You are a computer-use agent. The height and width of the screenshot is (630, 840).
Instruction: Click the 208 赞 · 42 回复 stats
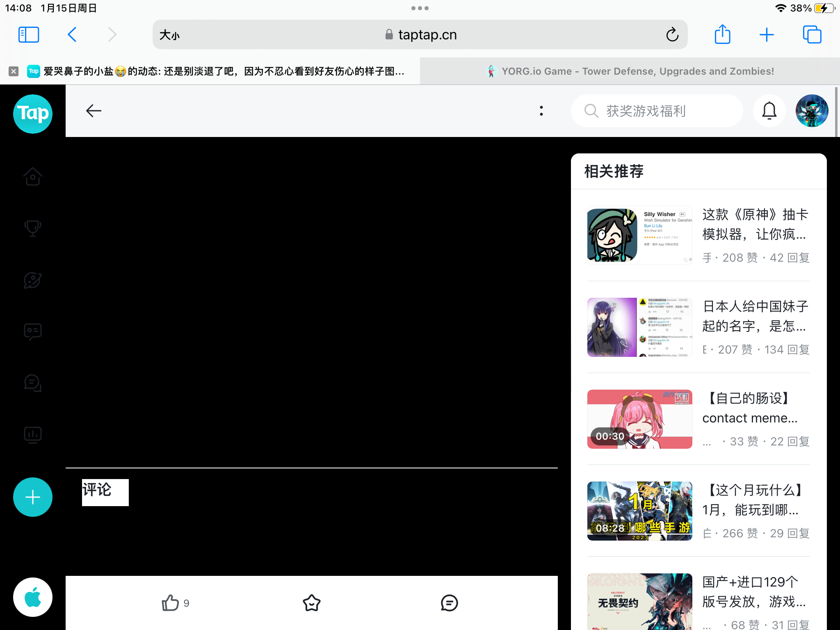(766, 258)
